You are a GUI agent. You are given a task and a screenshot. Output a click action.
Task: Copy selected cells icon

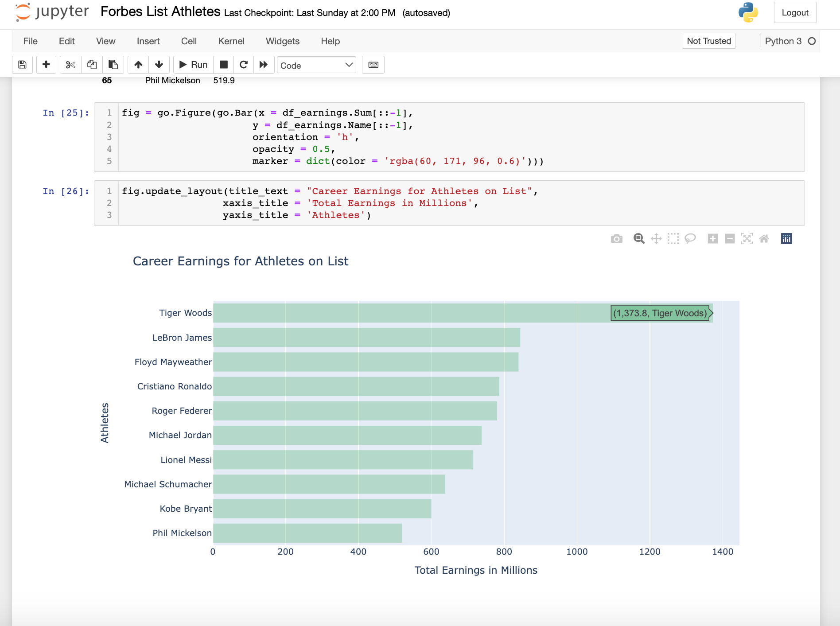coord(92,65)
